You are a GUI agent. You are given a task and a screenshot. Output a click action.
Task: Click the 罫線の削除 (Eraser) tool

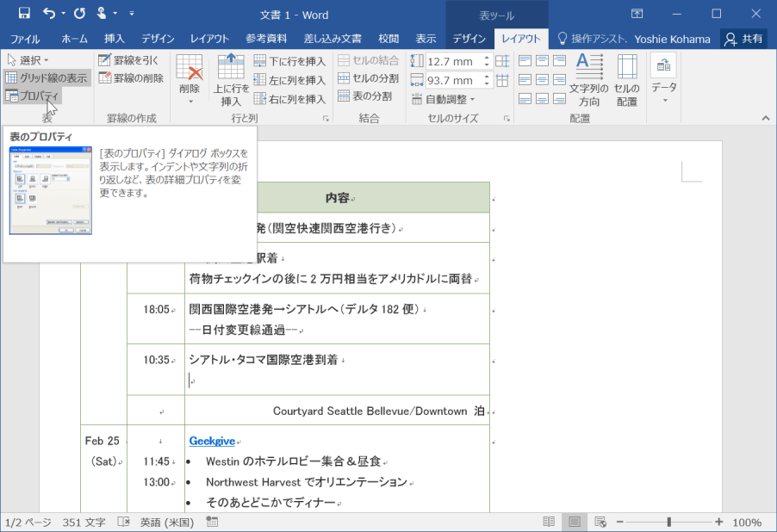point(132,77)
